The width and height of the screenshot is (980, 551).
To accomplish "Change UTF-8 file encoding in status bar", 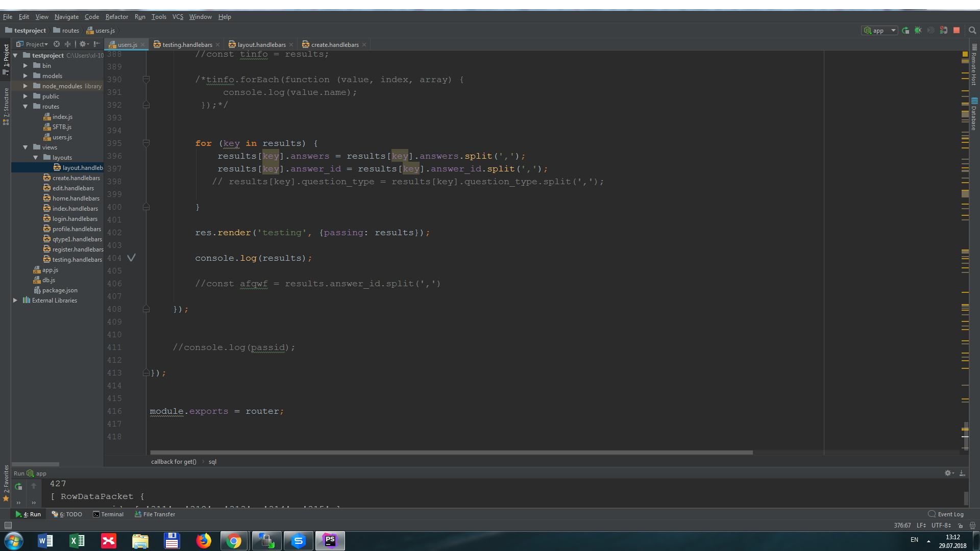I will (x=941, y=525).
